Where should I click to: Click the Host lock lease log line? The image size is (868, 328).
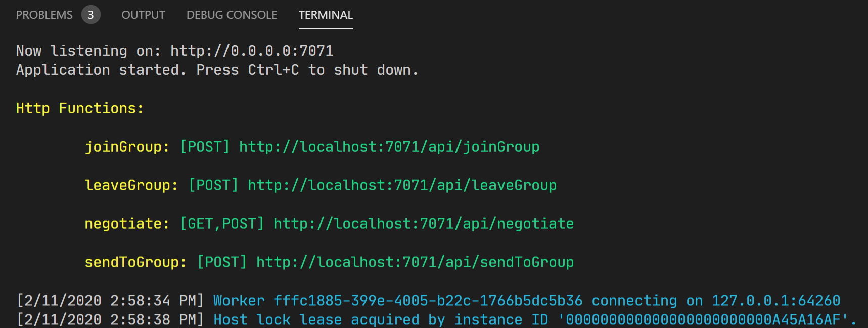pyautogui.click(x=437, y=320)
